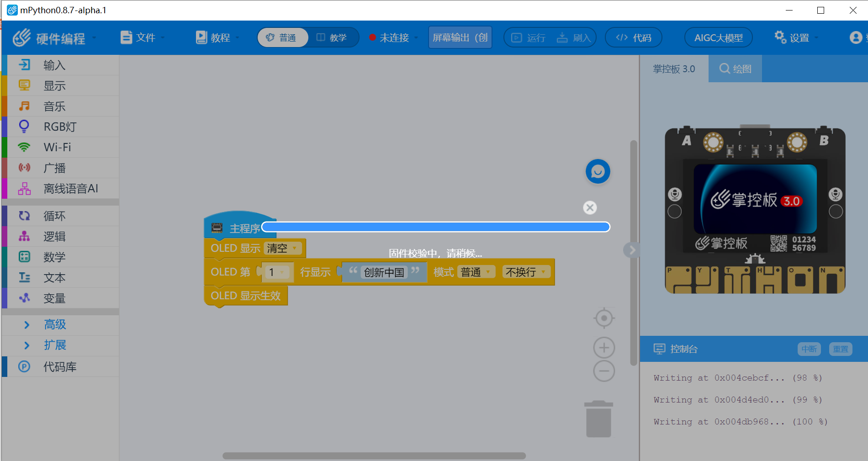This screenshot has width=868, height=461.
Task: Switch to 教学 mode
Action: point(333,37)
